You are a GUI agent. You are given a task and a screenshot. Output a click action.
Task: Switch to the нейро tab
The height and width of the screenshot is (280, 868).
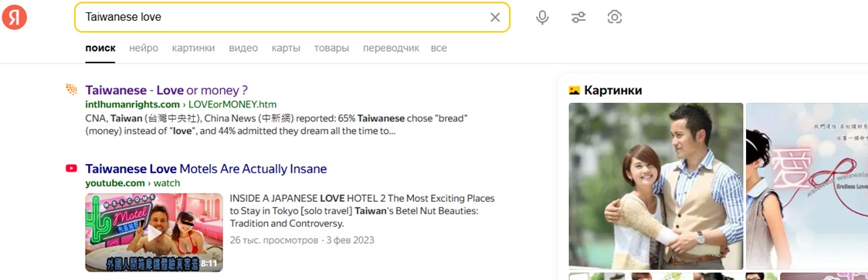(x=144, y=48)
